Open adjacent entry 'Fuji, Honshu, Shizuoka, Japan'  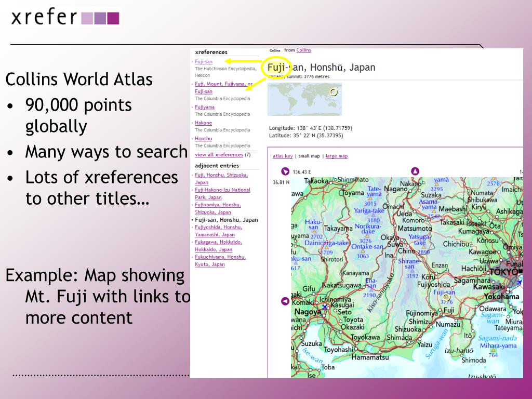pos(221,179)
